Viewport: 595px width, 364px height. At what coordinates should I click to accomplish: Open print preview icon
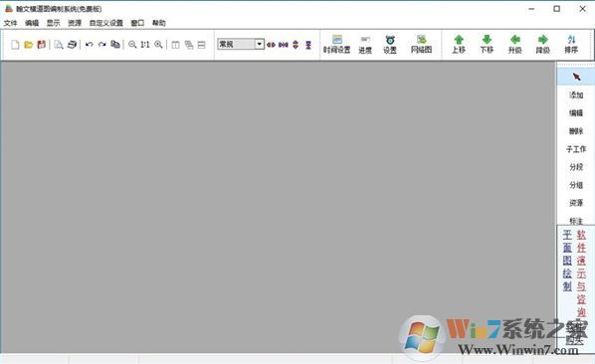[59, 45]
